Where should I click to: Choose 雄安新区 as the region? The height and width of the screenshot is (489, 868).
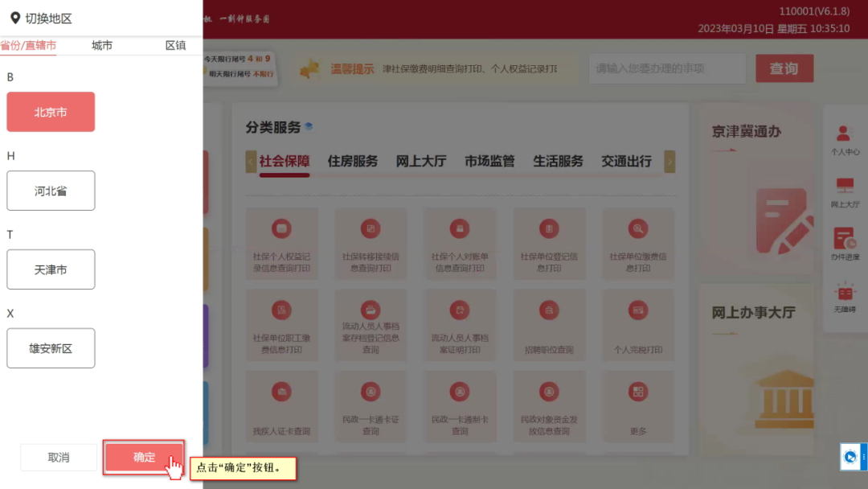51,348
